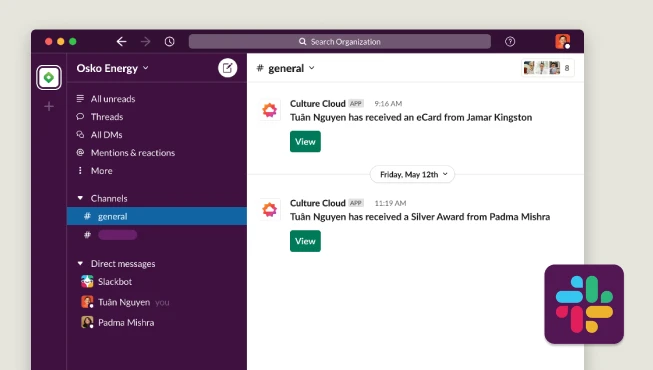
Task: Click the Search Organization field
Action: [x=339, y=42]
